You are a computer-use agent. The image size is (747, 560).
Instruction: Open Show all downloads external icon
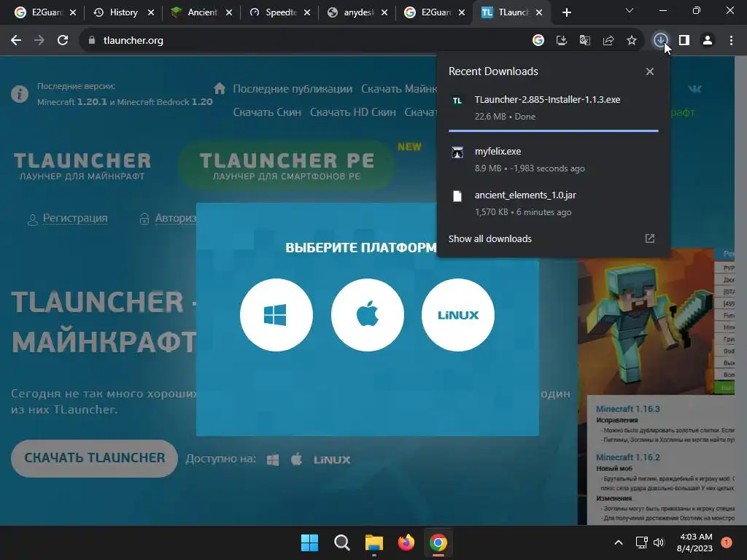pos(650,238)
